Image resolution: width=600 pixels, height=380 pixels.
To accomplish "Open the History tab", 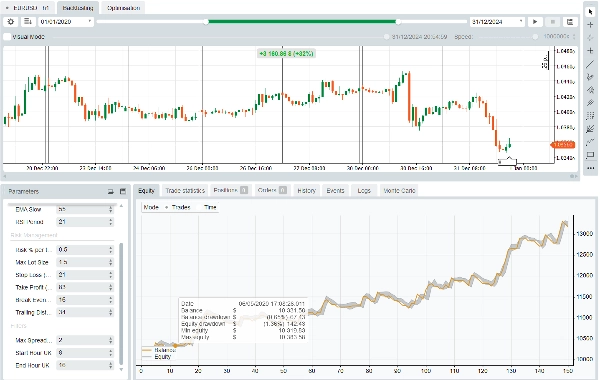I will 306,191.
